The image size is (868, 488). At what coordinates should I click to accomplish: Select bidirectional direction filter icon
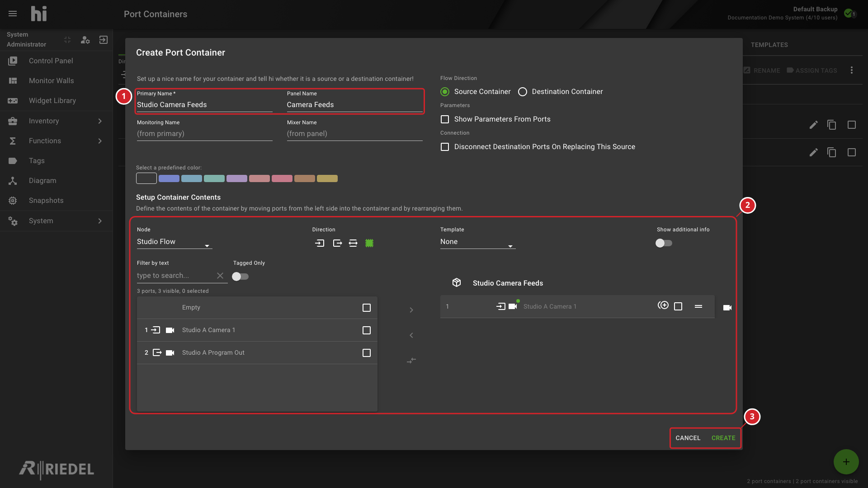coord(353,243)
